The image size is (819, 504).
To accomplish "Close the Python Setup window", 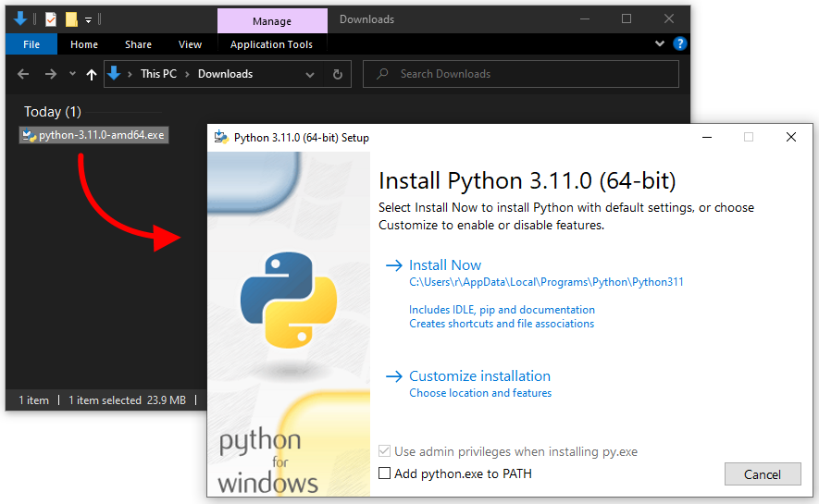I will [791, 137].
